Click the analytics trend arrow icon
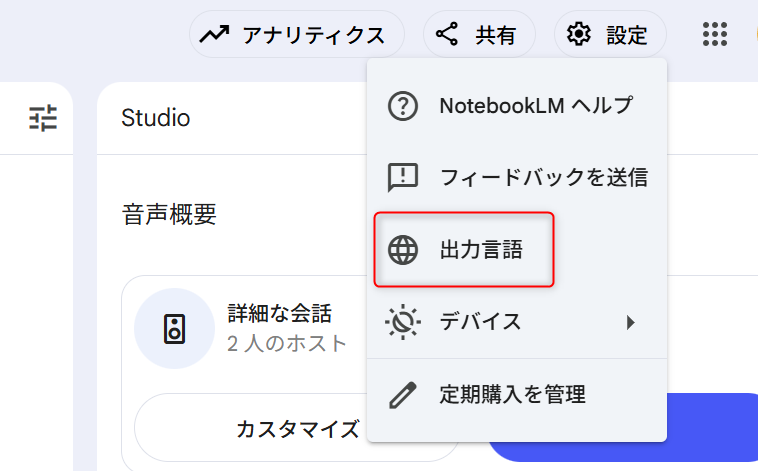Image resolution: width=758 pixels, height=471 pixels. 214,34
